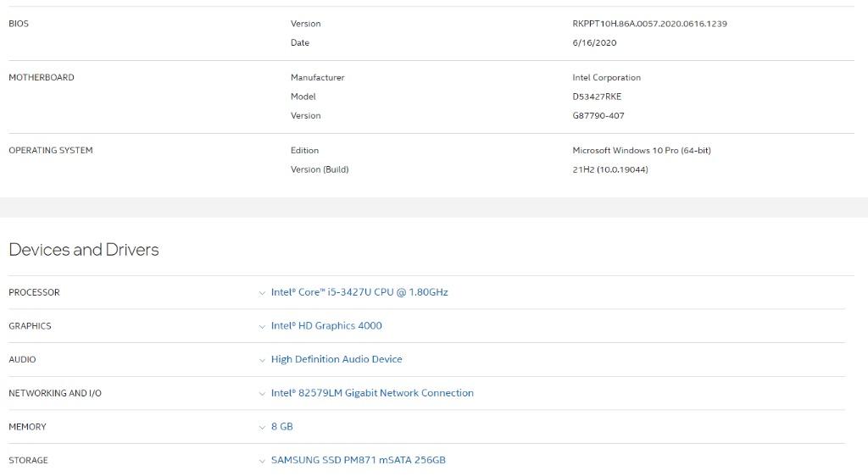Click the motherboard Manufacturer field label
This screenshot has width=868, height=476.
[x=317, y=77]
